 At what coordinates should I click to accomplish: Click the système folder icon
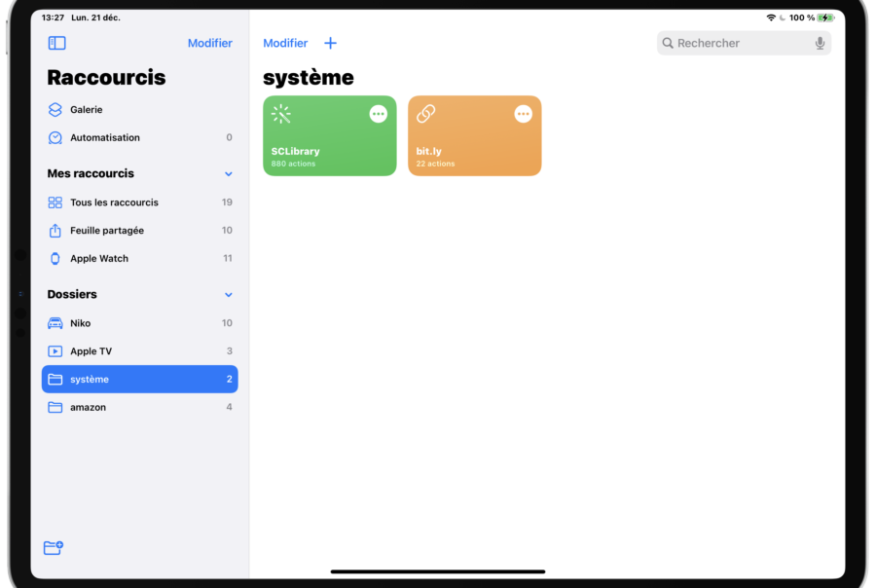[x=55, y=379]
